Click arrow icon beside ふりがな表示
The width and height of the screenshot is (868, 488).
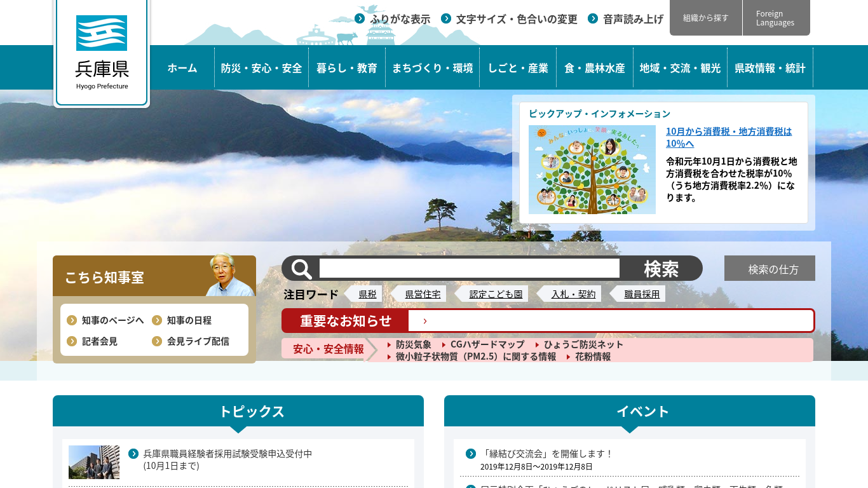(x=360, y=18)
